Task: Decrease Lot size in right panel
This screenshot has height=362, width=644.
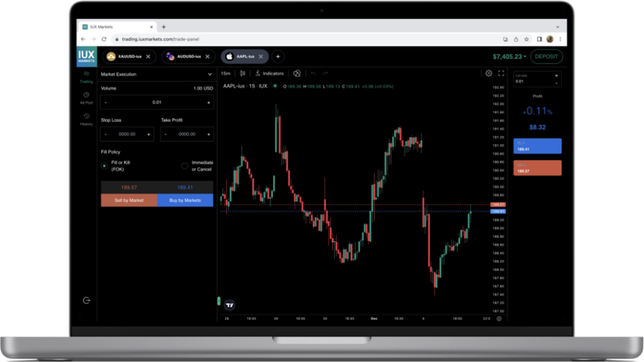Action: (556, 83)
